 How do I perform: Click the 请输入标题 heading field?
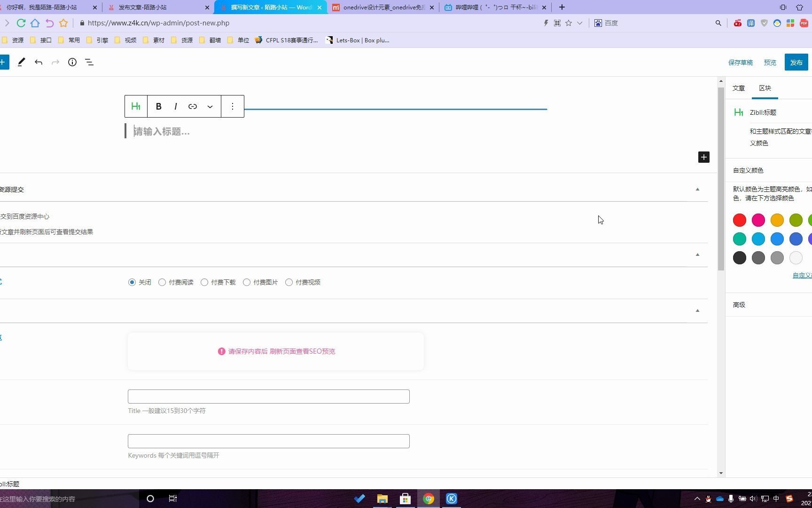pyautogui.click(x=336, y=132)
